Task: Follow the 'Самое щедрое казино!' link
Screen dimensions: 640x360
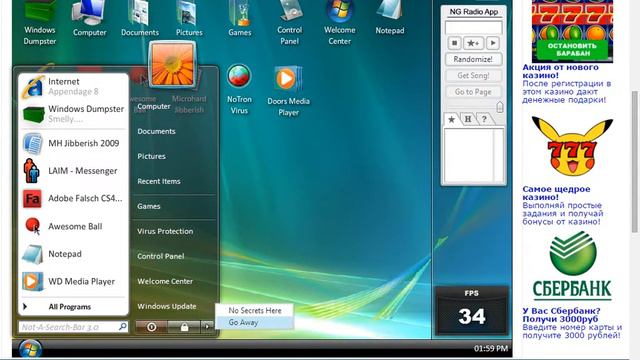Action: (x=556, y=193)
